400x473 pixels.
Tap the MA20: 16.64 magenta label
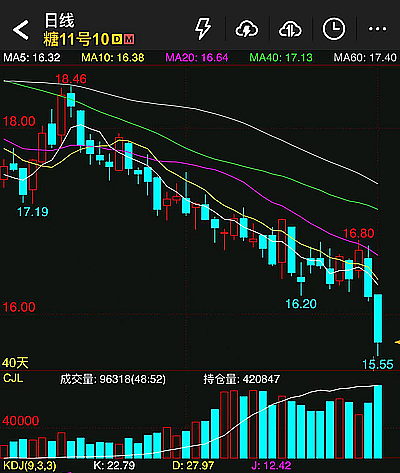click(x=197, y=58)
